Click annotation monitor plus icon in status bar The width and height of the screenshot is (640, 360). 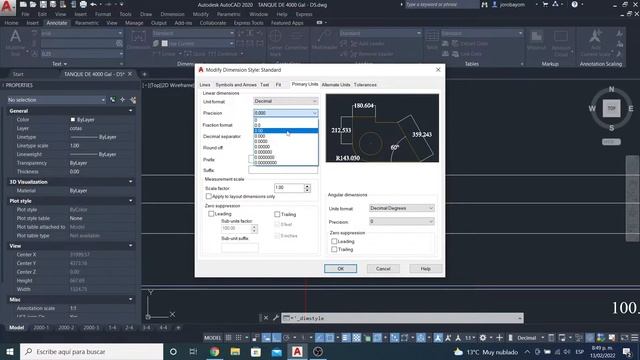[499, 338]
